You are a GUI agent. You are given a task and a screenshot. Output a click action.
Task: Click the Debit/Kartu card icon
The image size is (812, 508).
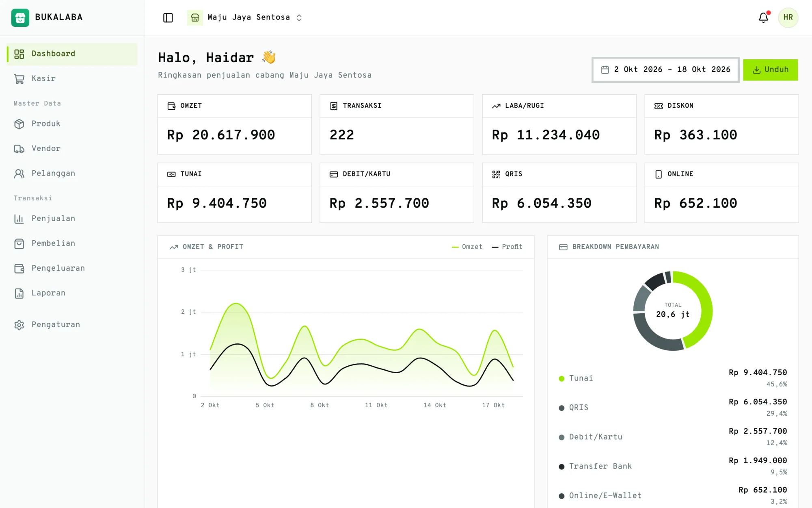click(x=334, y=174)
